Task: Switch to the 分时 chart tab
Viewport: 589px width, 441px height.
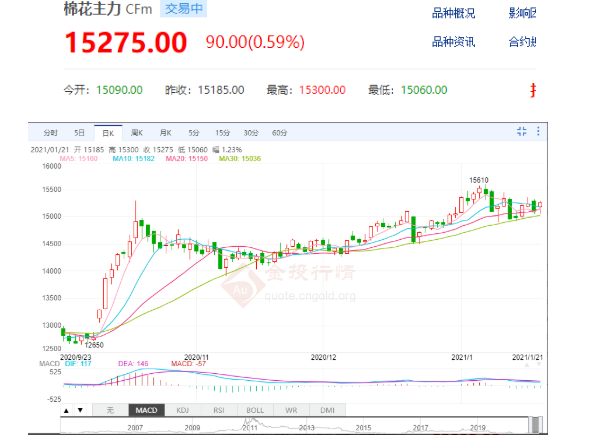Action: point(50,133)
